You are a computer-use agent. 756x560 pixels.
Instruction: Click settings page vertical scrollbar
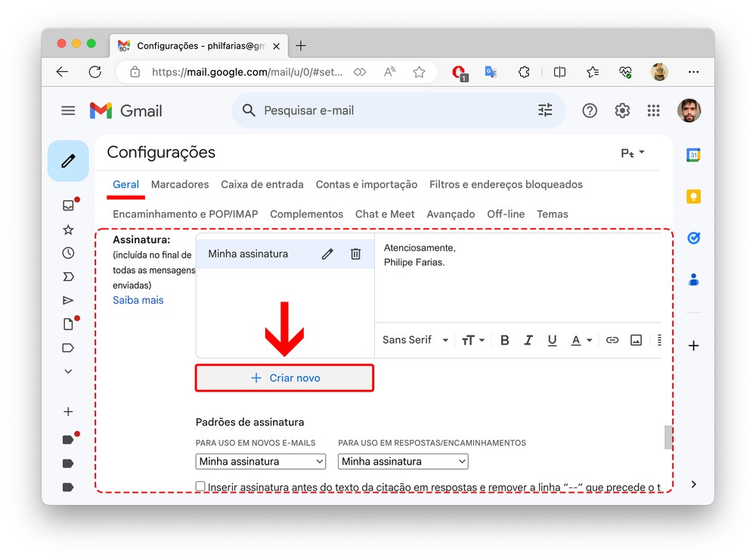(x=668, y=437)
